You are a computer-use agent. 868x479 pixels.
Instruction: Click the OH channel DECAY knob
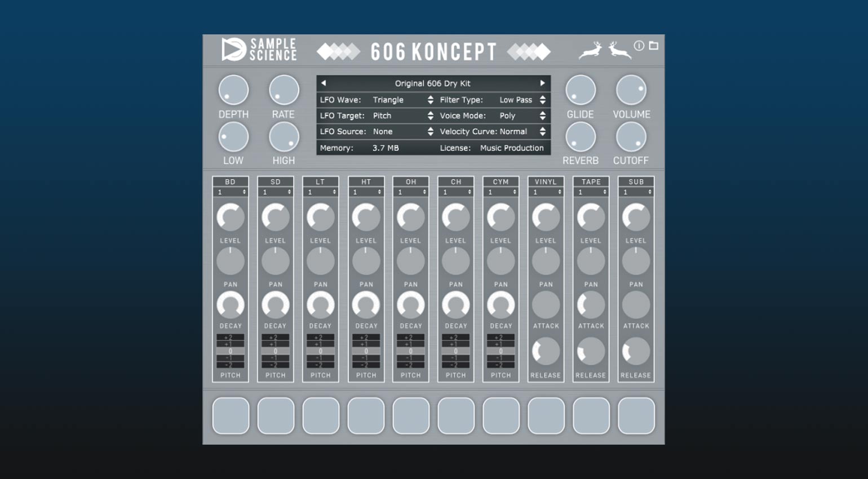tap(411, 305)
